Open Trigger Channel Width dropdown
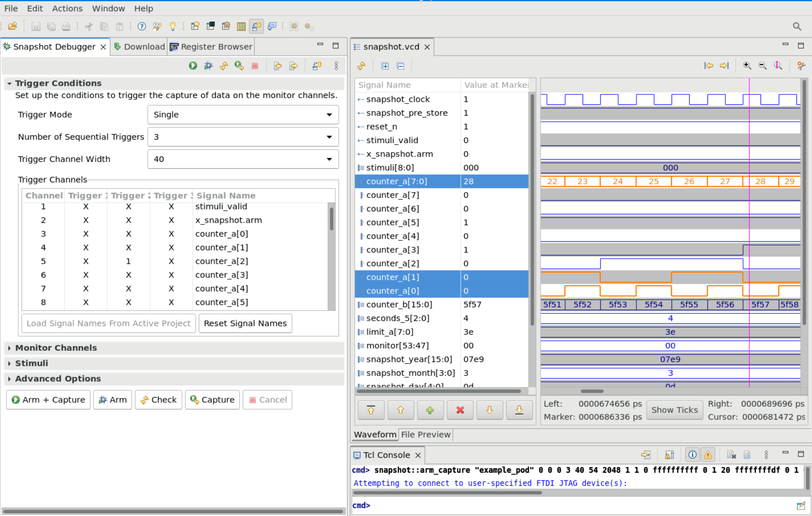The image size is (812, 516). pos(243,159)
